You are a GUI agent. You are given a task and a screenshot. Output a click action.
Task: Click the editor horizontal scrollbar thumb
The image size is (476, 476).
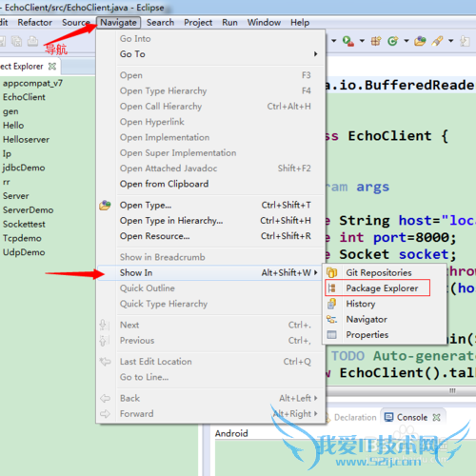[452, 390]
